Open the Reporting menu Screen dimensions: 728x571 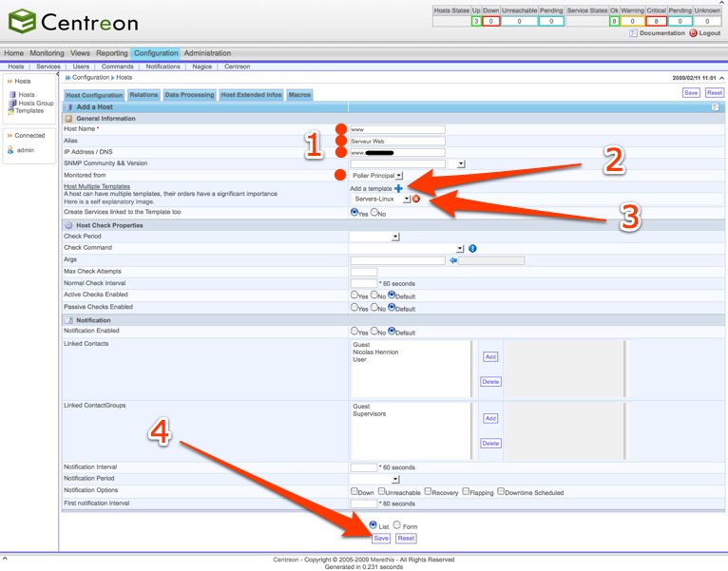tap(112, 53)
